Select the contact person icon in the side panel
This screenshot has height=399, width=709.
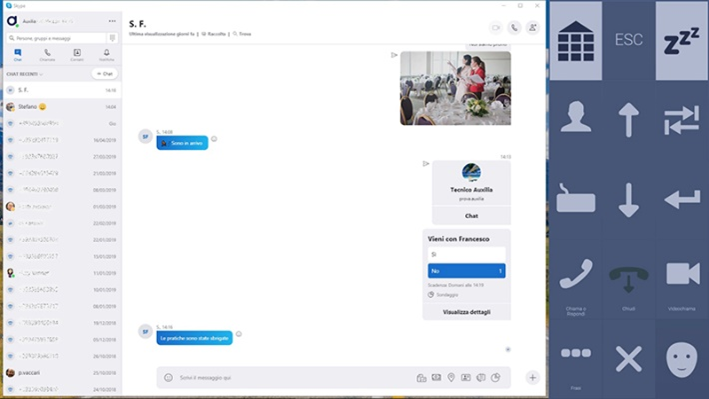575,118
